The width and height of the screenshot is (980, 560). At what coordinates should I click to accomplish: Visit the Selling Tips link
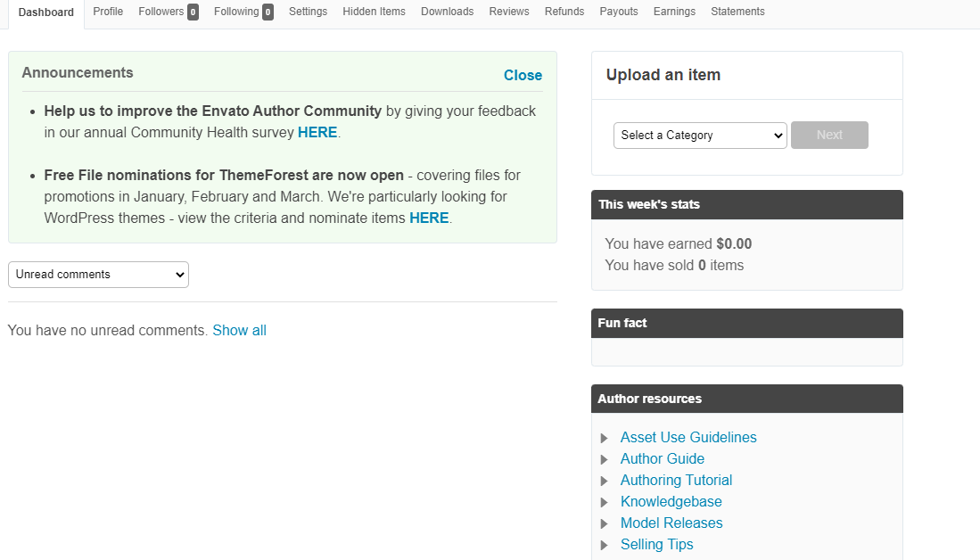pyautogui.click(x=657, y=544)
